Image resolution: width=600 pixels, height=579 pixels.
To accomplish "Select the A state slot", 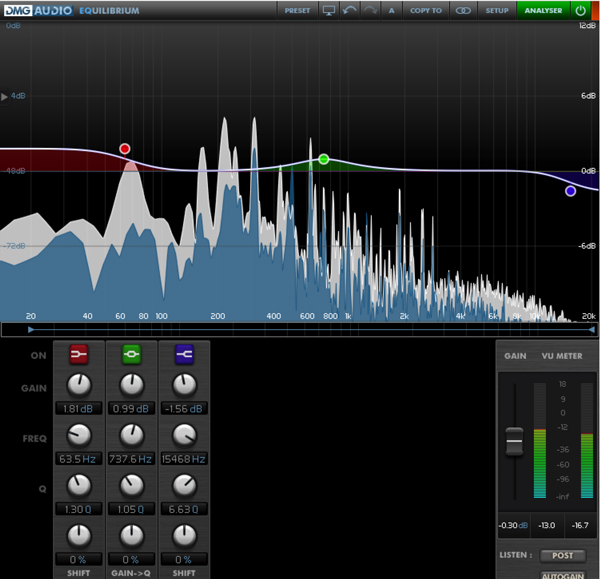I will click(x=391, y=10).
